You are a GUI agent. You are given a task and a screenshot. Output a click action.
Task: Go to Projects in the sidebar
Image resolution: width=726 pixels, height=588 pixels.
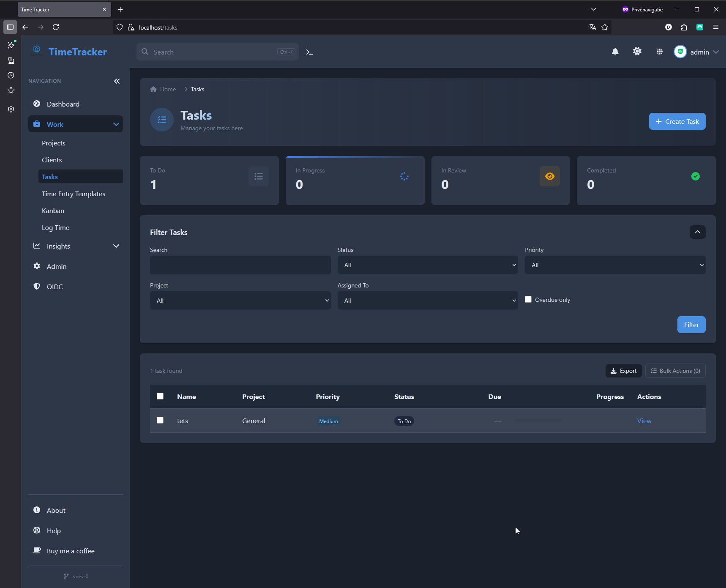point(53,143)
